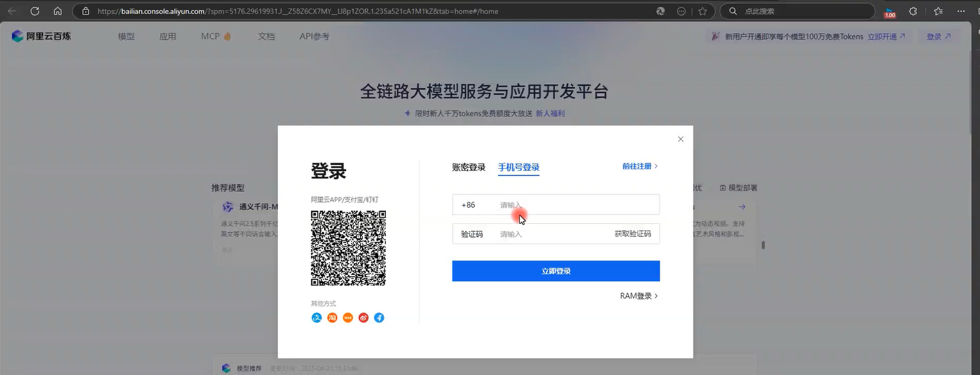Click the Alibaba Cloud Bailian logo
The height and width of the screenshot is (375, 980).
[x=41, y=36]
